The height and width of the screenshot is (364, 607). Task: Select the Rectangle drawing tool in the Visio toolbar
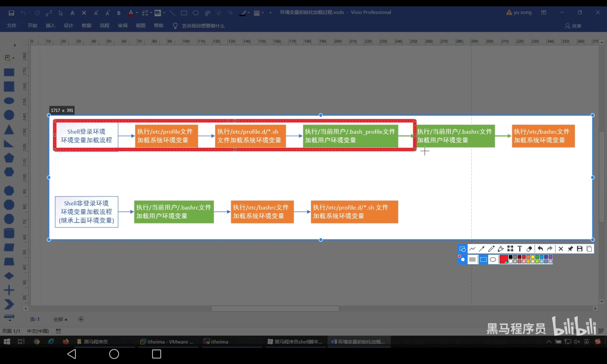coord(184,13)
